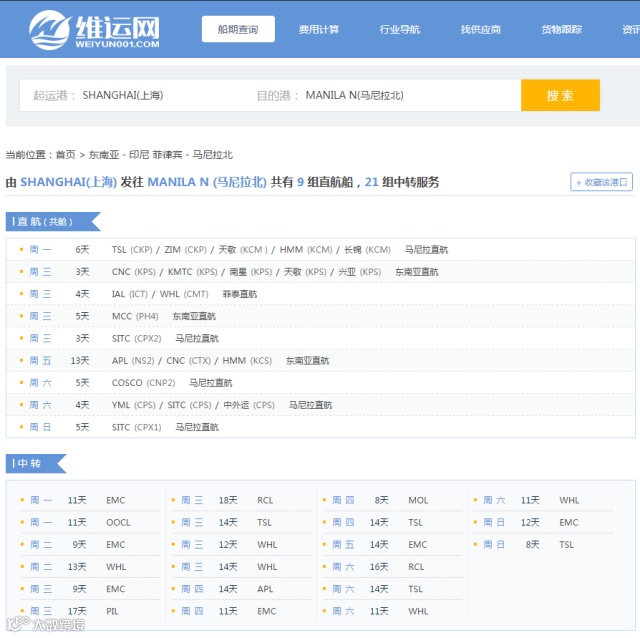
Task: Click MOL in the 周四 8天 transfer row
Action: tap(418, 500)
